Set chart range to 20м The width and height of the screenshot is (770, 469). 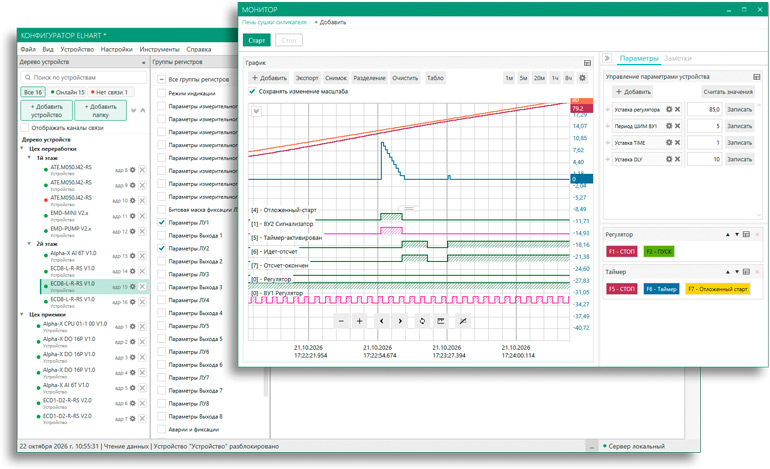click(x=539, y=78)
